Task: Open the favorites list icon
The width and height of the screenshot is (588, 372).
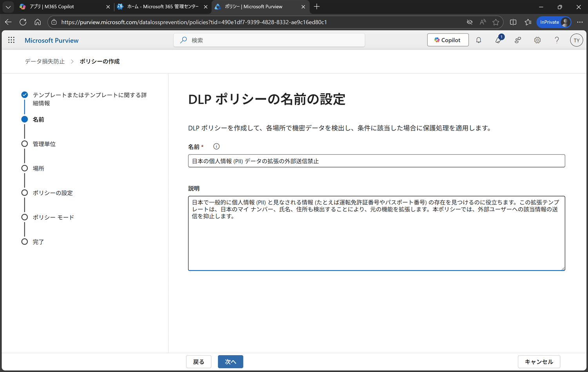Action: tap(528, 22)
